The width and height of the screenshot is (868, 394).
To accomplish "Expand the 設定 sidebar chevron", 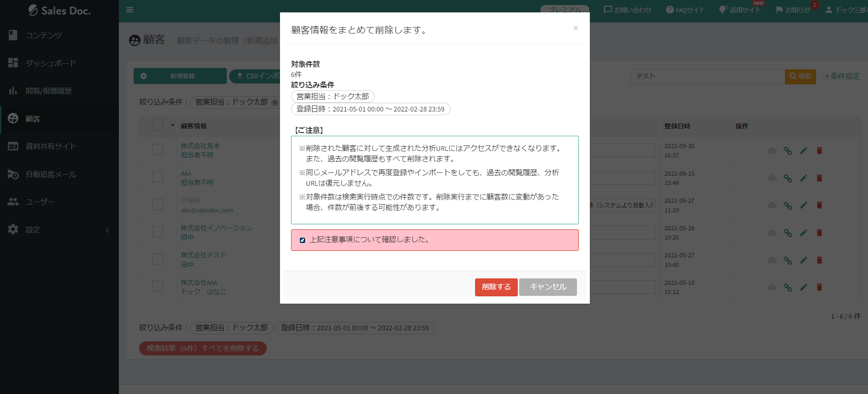I will [107, 230].
